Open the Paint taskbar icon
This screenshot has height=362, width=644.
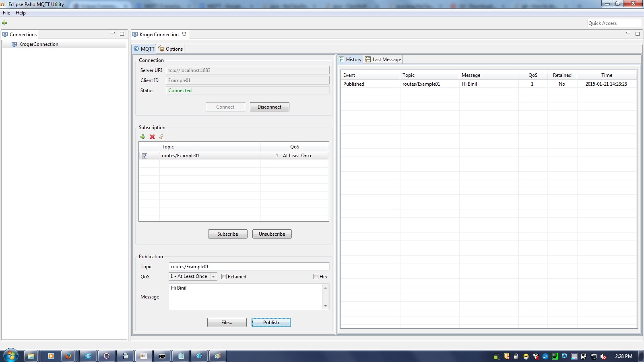pos(217,356)
